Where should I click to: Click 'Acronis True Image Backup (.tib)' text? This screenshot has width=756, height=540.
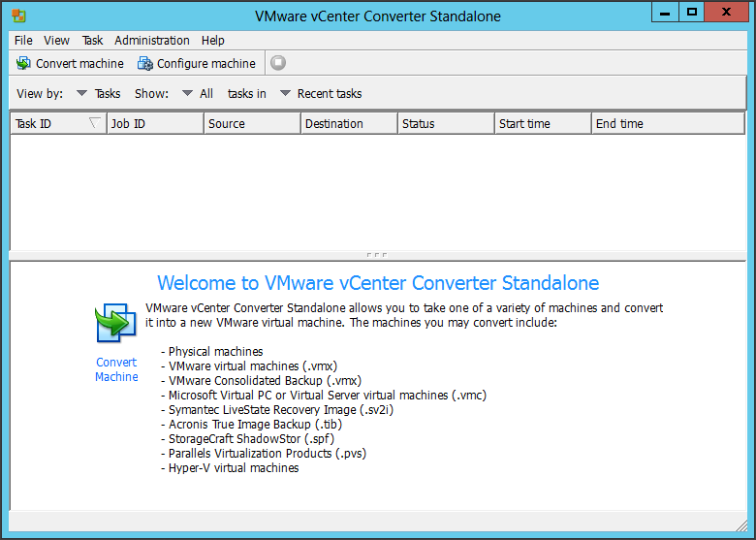[255, 425]
